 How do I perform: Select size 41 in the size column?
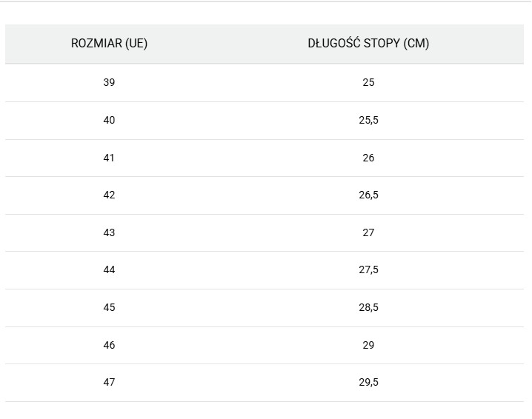coord(109,158)
